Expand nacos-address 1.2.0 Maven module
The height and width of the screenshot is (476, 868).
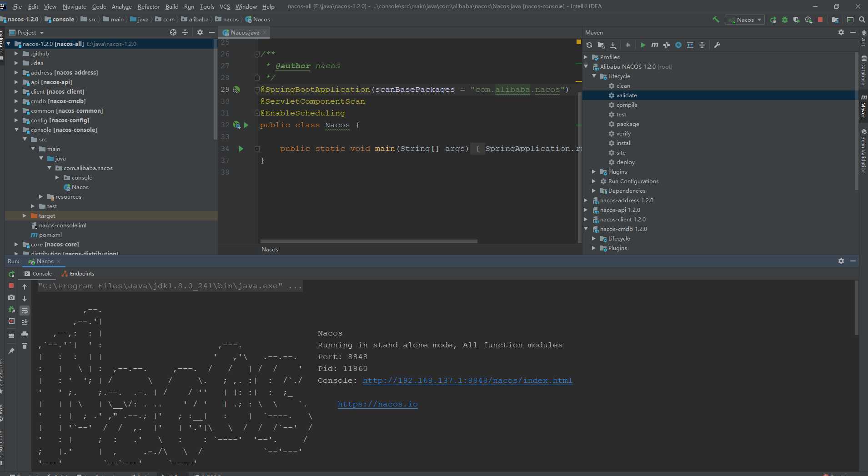(x=586, y=200)
